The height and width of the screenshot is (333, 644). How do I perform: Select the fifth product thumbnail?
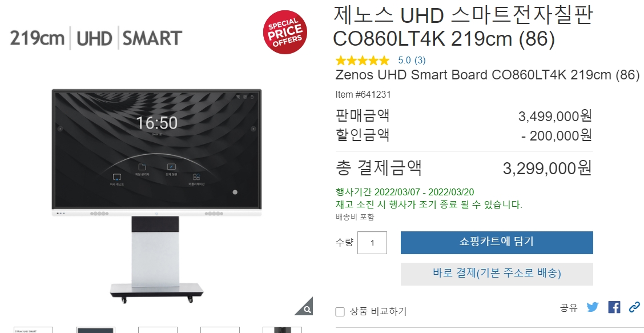(x=282, y=330)
